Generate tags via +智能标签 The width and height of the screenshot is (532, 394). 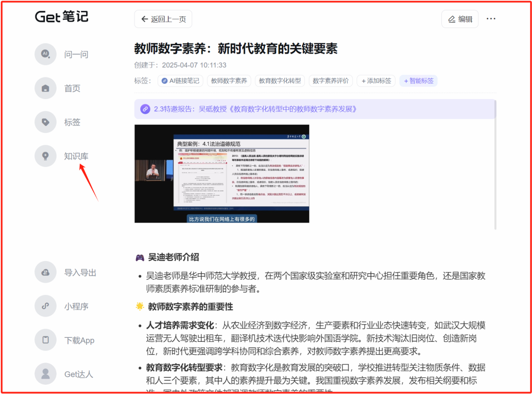coord(418,80)
